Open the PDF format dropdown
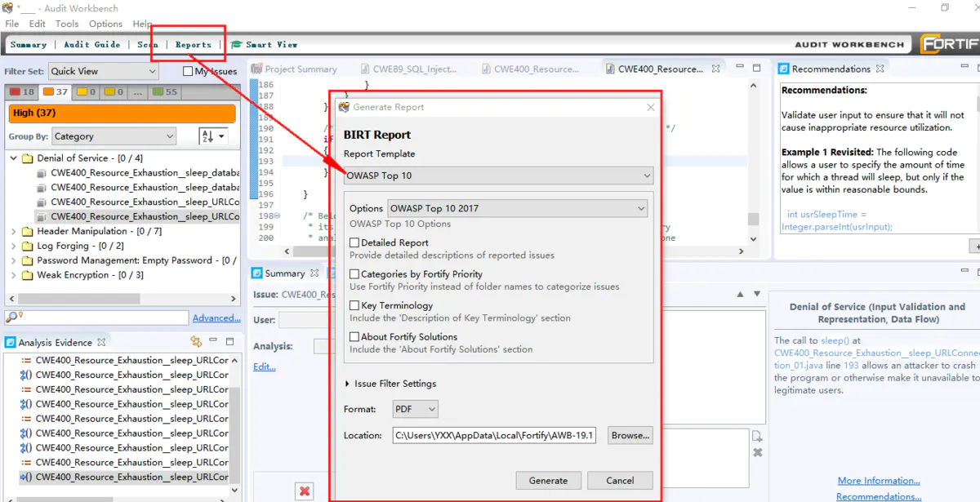This screenshot has height=502, width=980. pyautogui.click(x=415, y=409)
